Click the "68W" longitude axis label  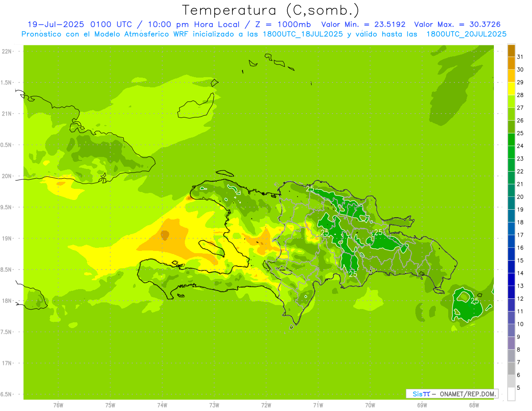coord(473,405)
